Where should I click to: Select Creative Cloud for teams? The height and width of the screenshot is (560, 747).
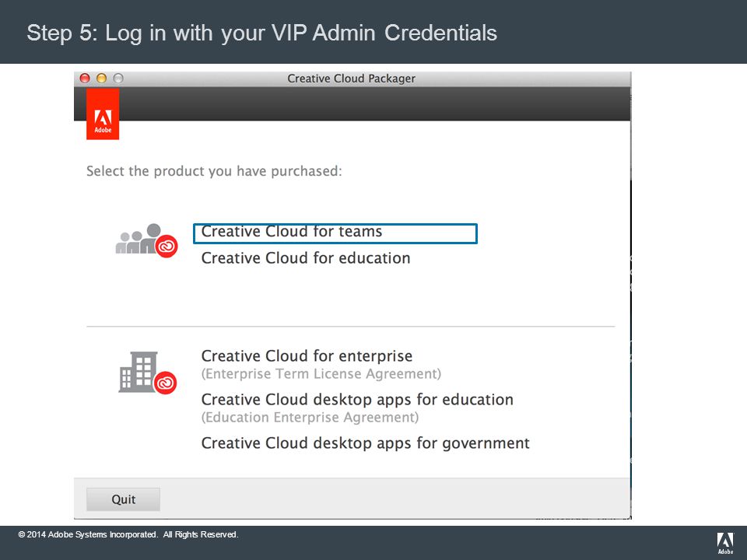tap(292, 232)
